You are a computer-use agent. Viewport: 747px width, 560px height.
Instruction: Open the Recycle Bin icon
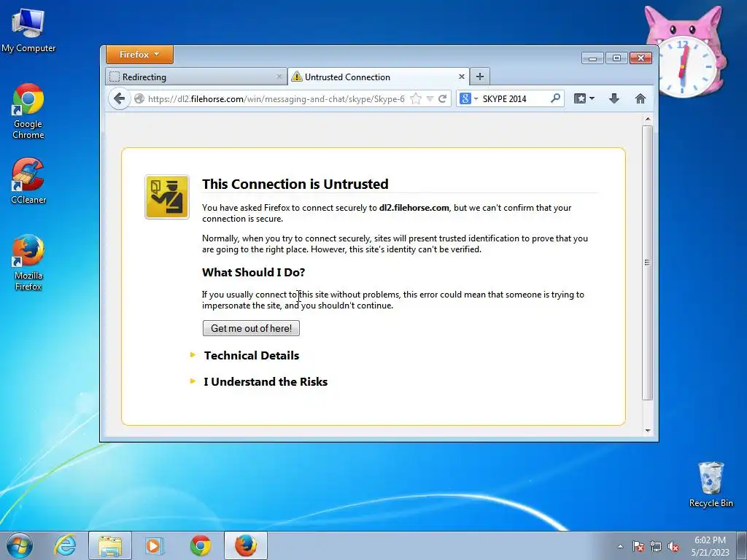pyautogui.click(x=711, y=484)
